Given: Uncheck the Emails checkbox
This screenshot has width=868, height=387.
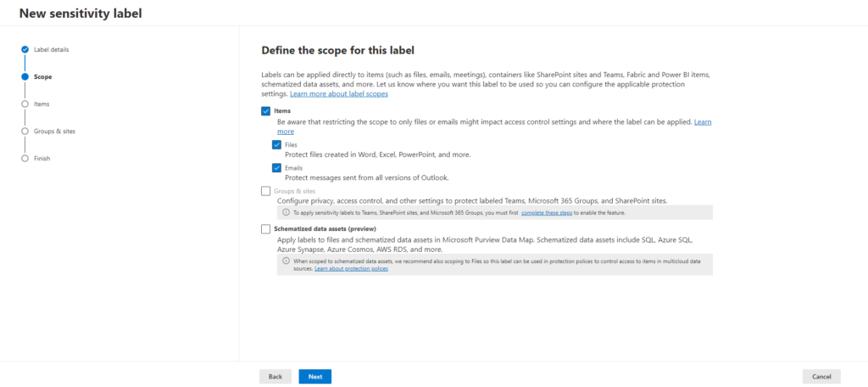Looking at the screenshot, I should 277,167.
